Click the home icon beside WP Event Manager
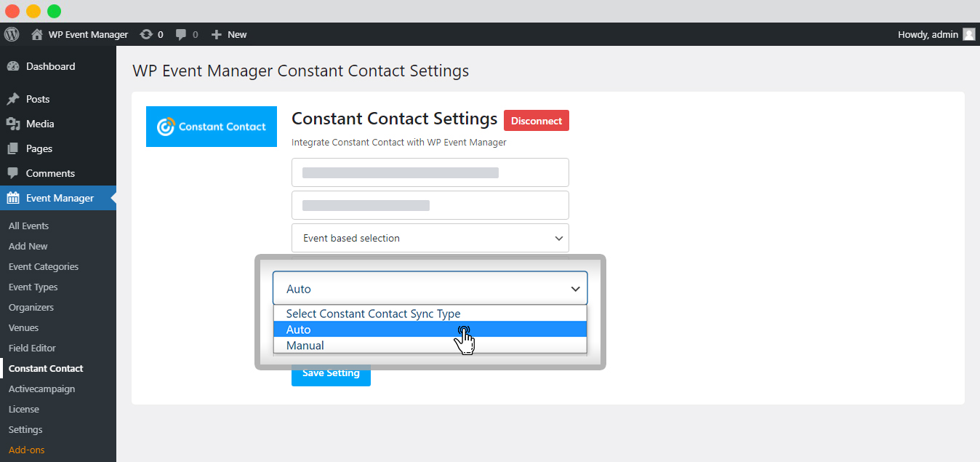 tap(37, 34)
